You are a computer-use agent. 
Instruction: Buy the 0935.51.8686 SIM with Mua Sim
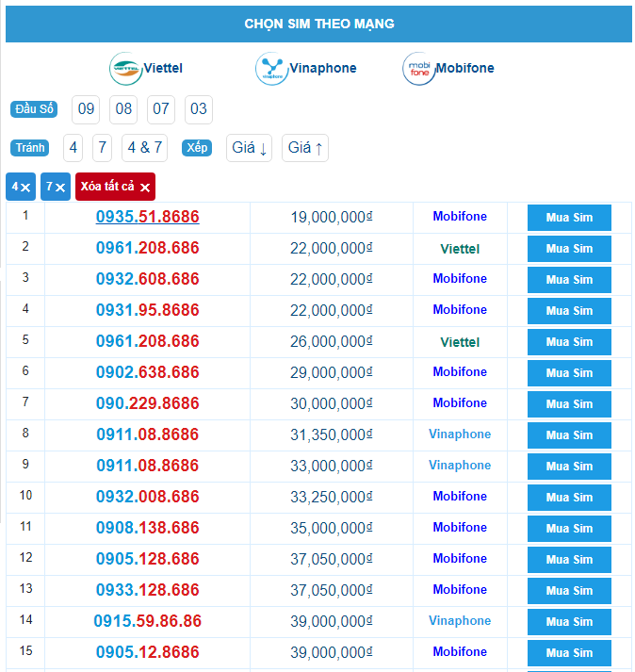coord(569,218)
